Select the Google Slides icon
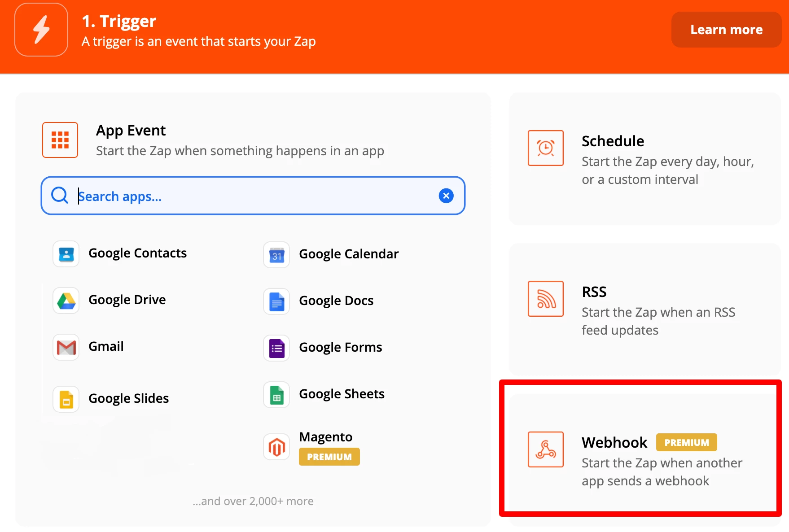The width and height of the screenshot is (789, 532). pos(66,399)
